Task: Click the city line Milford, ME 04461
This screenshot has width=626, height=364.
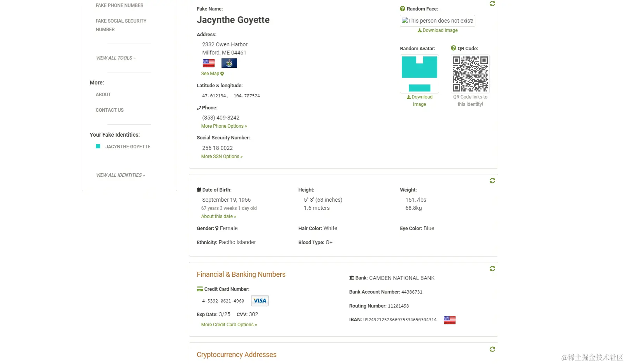Action: click(x=224, y=53)
